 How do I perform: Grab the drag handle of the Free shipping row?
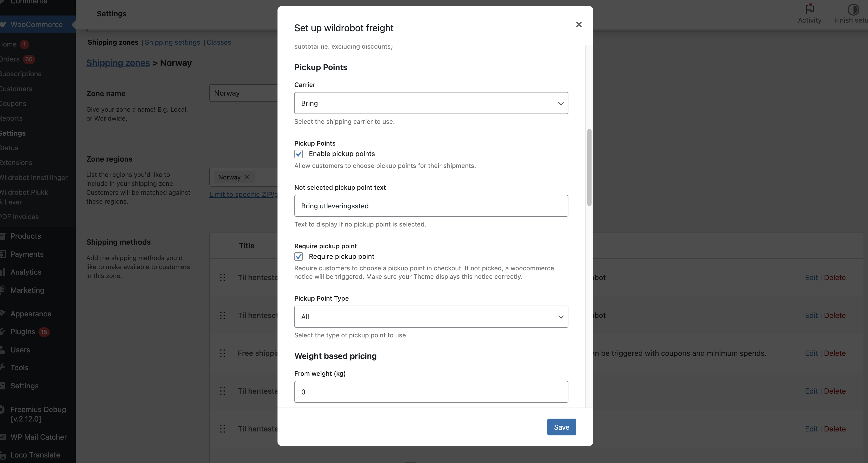(222, 353)
